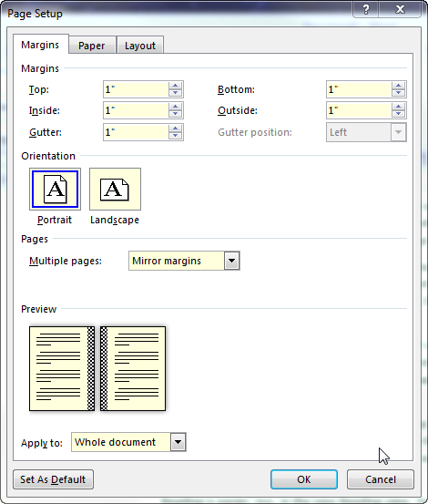Click the Apply to label
The height and width of the screenshot is (504, 428).
coord(42,443)
